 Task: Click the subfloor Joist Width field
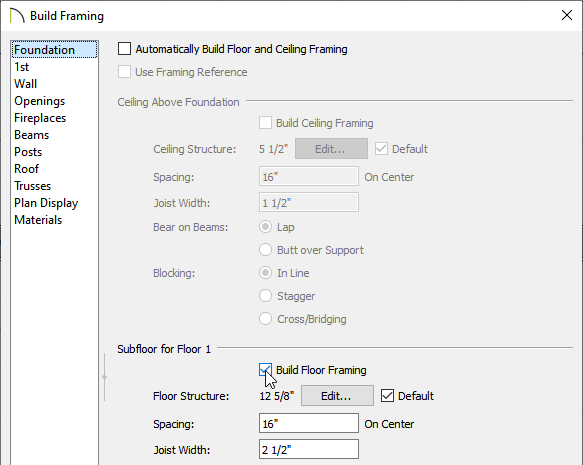coord(309,449)
